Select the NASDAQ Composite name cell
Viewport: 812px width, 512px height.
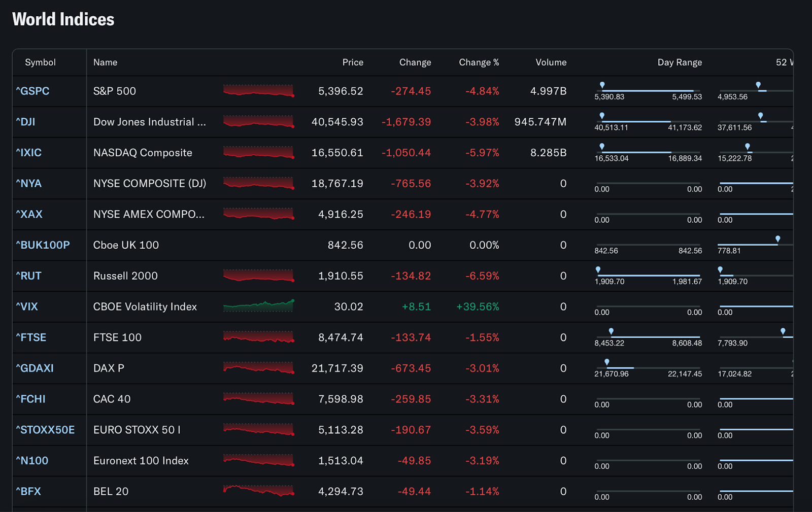click(x=143, y=153)
